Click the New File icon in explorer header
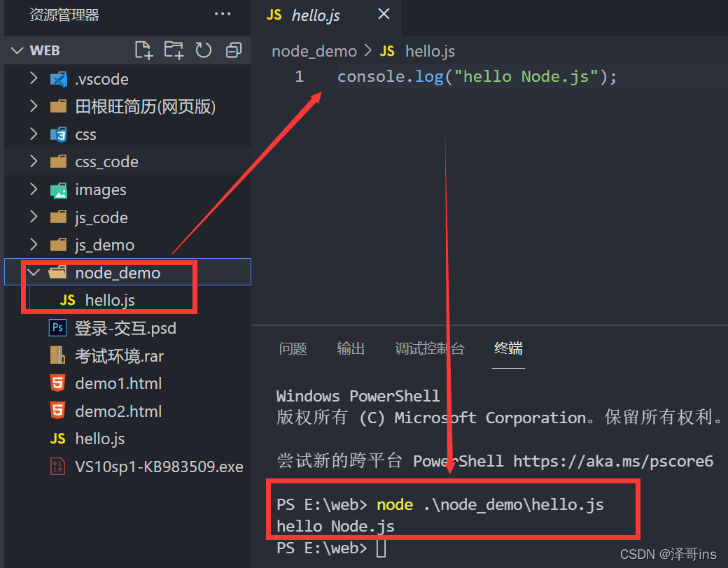The height and width of the screenshot is (568, 728). [x=143, y=50]
